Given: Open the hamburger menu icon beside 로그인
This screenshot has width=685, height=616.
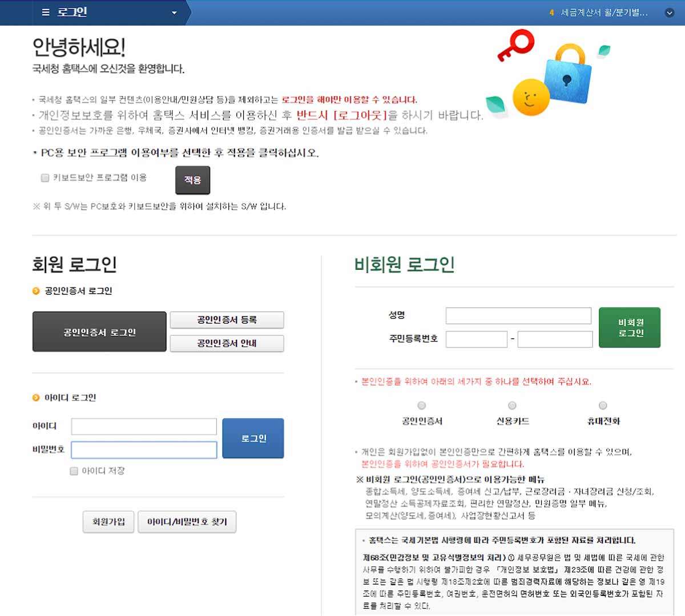Looking at the screenshot, I should point(46,13).
